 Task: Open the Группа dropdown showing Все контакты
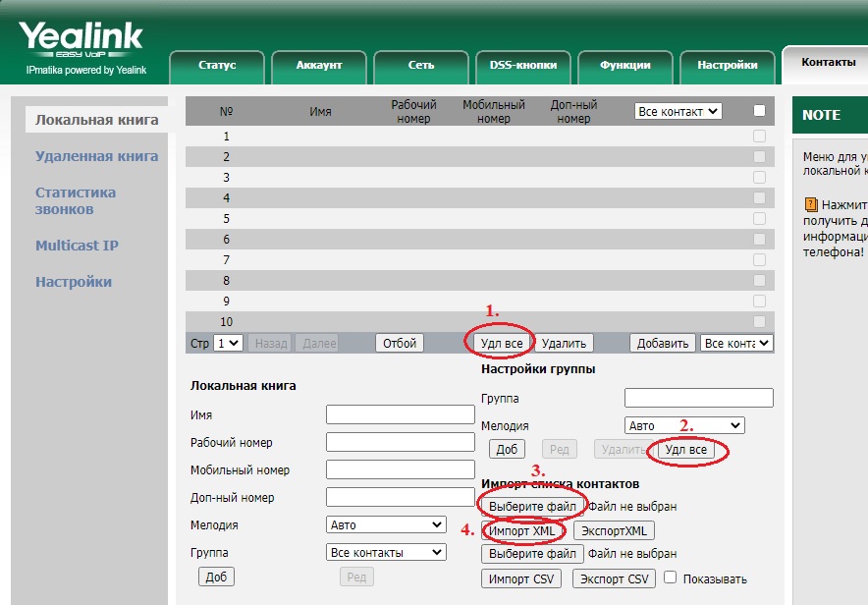pos(386,552)
